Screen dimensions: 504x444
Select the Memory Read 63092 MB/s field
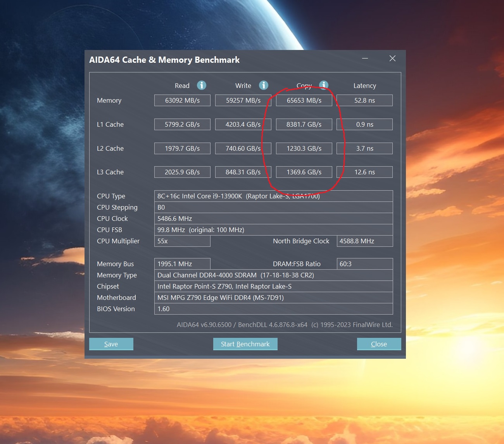pos(182,100)
